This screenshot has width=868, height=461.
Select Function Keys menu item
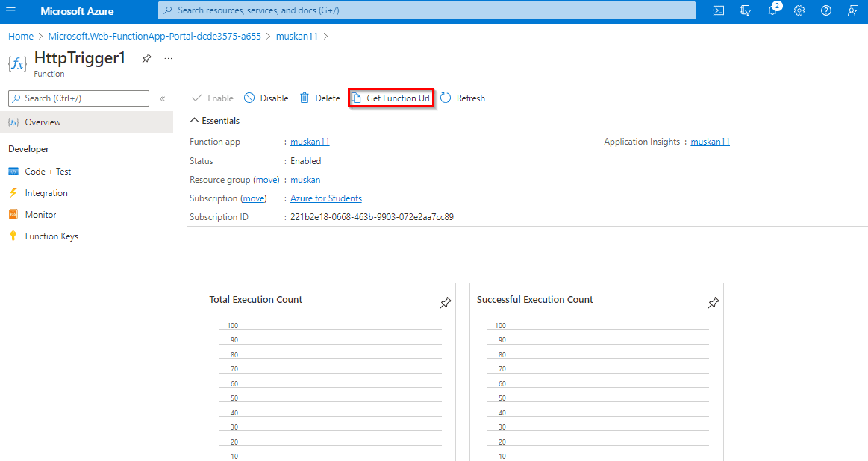pyautogui.click(x=51, y=236)
